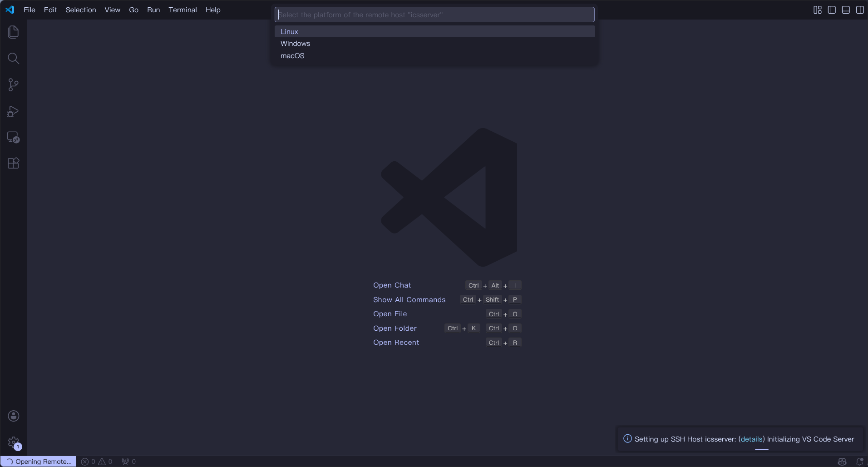
Task: Click the details link in SSH notification
Action: point(751,439)
